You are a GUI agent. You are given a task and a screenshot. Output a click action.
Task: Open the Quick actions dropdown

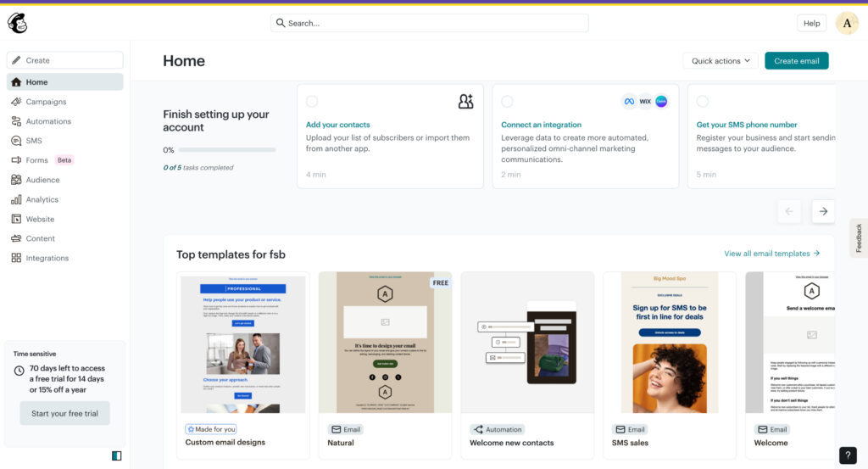tap(721, 61)
